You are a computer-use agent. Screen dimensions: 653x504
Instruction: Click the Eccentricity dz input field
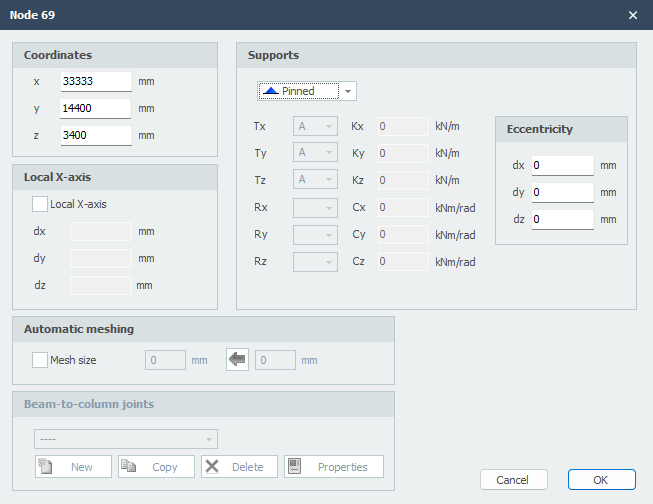pos(562,219)
